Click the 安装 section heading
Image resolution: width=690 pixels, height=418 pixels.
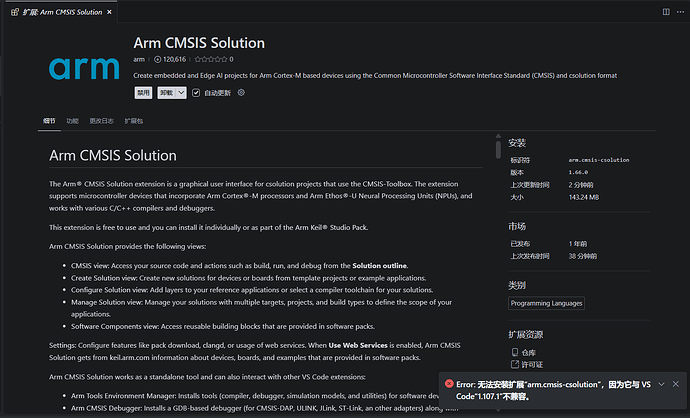pyautogui.click(x=517, y=143)
